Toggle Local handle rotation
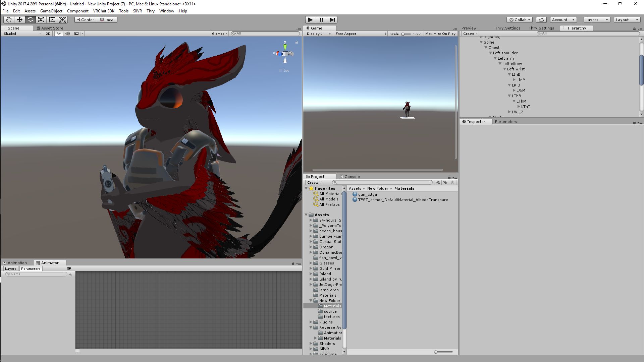This screenshot has width=644, height=362. tap(107, 20)
